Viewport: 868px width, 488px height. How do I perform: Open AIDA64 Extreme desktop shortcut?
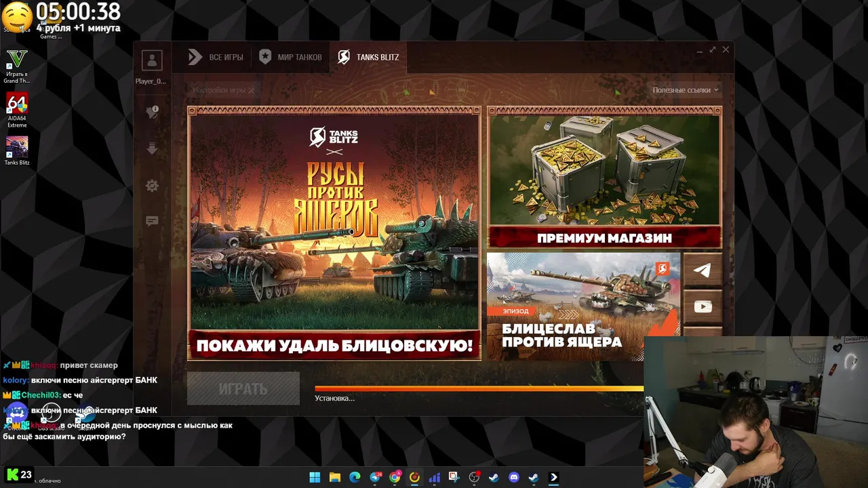pyautogui.click(x=17, y=110)
